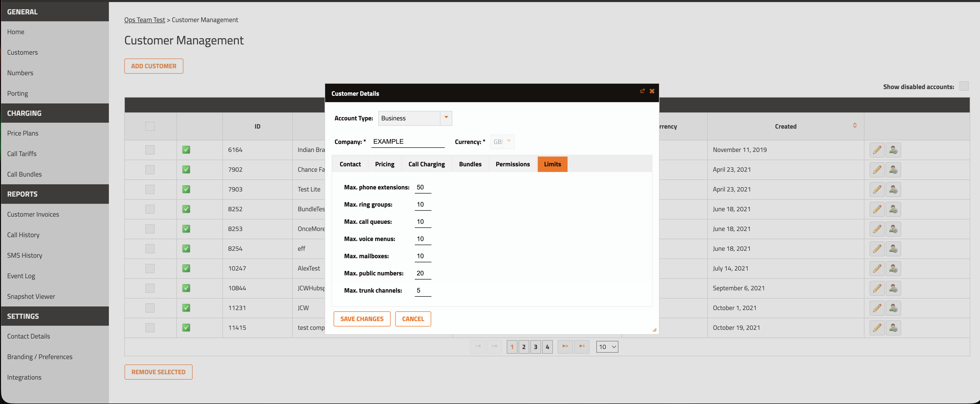Go to page 2 of table
The width and height of the screenshot is (980, 404).
523,347
